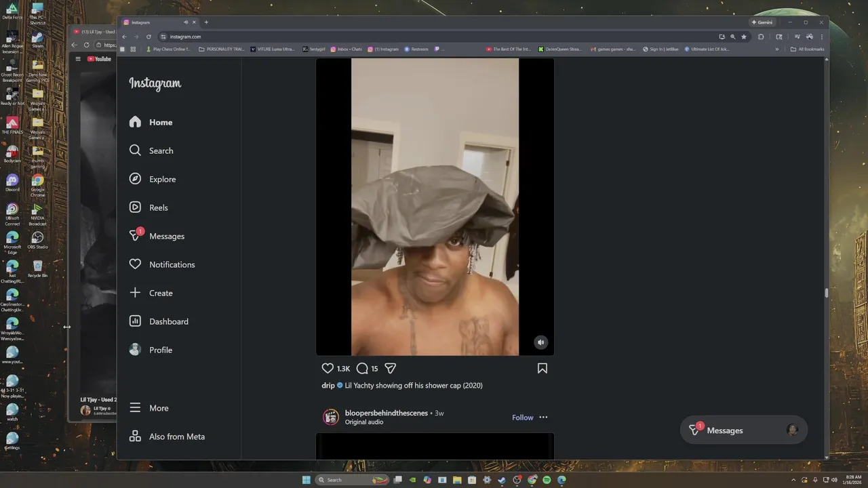Open browser zoom indicator in address bar

[733, 37]
